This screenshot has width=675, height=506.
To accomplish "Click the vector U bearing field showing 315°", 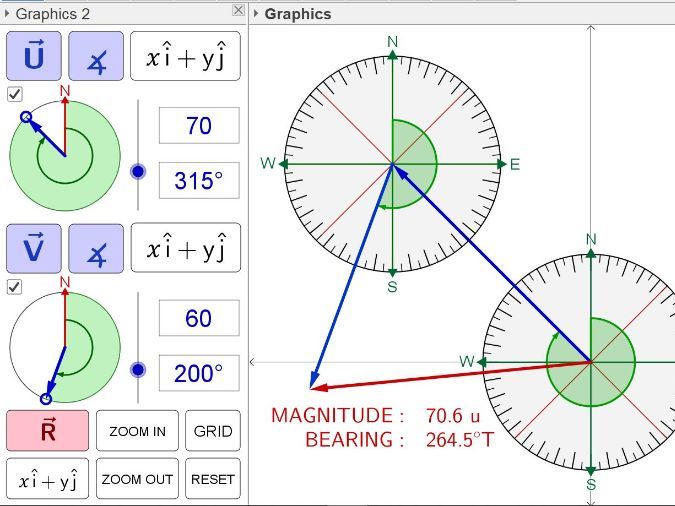I will pyautogui.click(x=199, y=180).
